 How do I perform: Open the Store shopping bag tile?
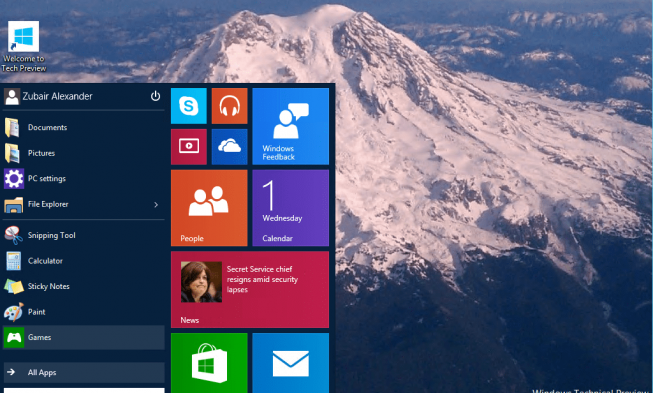click(x=209, y=363)
